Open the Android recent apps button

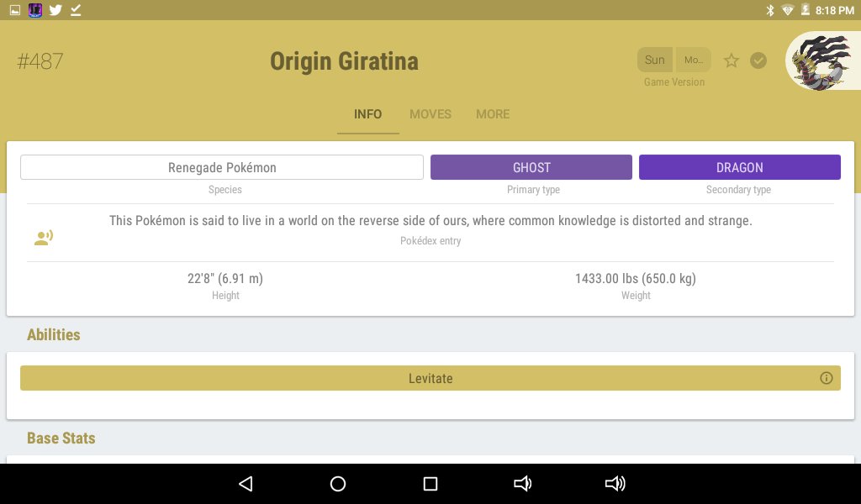(x=430, y=483)
